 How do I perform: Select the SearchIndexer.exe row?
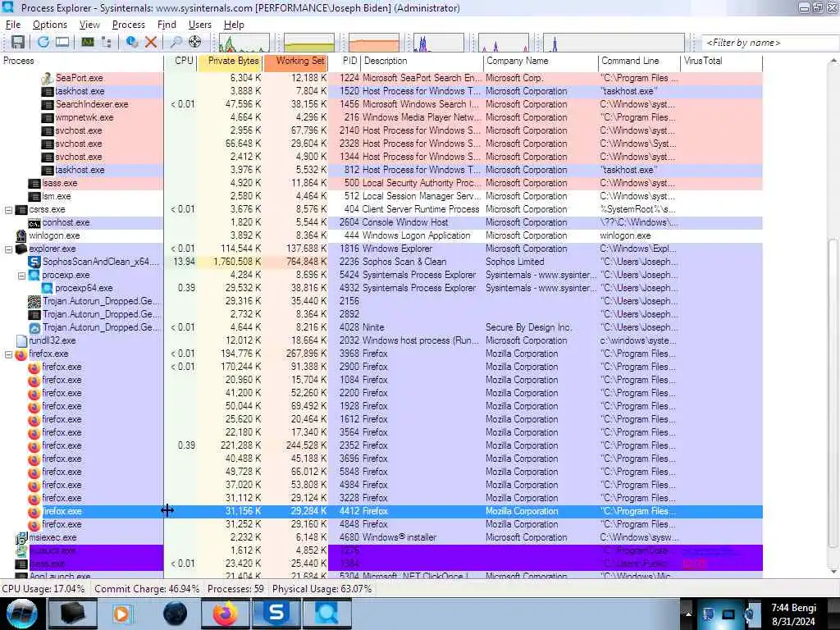tap(381, 104)
